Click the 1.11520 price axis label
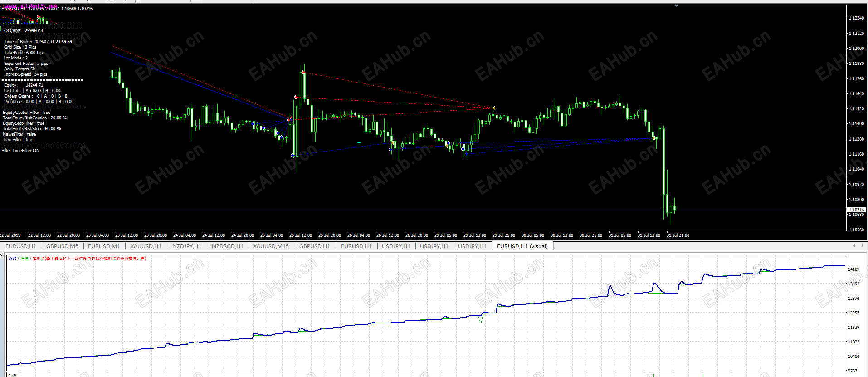Viewport: 868px width, 377px height. (856, 109)
